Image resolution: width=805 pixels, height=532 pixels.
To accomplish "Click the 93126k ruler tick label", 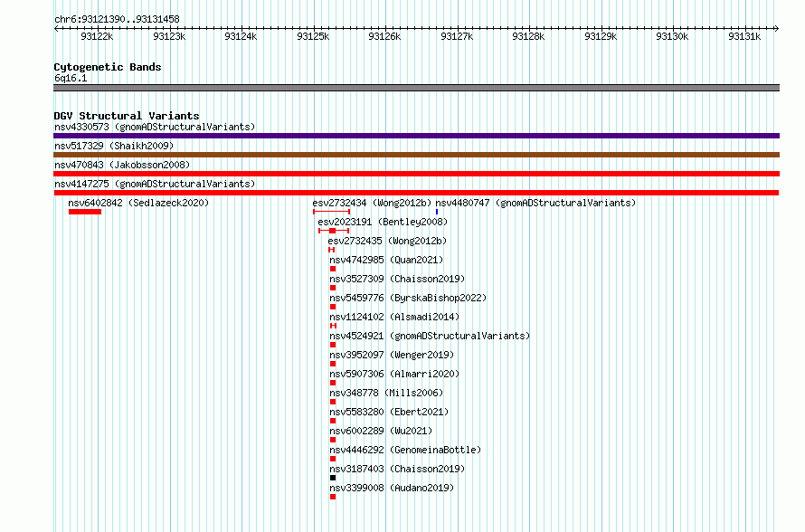I will (x=384, y=36).
